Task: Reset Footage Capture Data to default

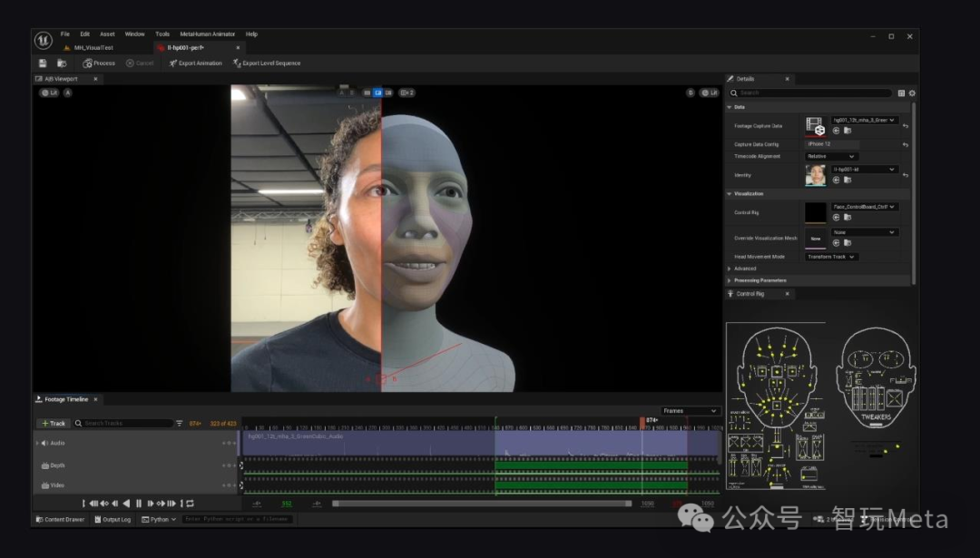Action: (x=906, y=126)
